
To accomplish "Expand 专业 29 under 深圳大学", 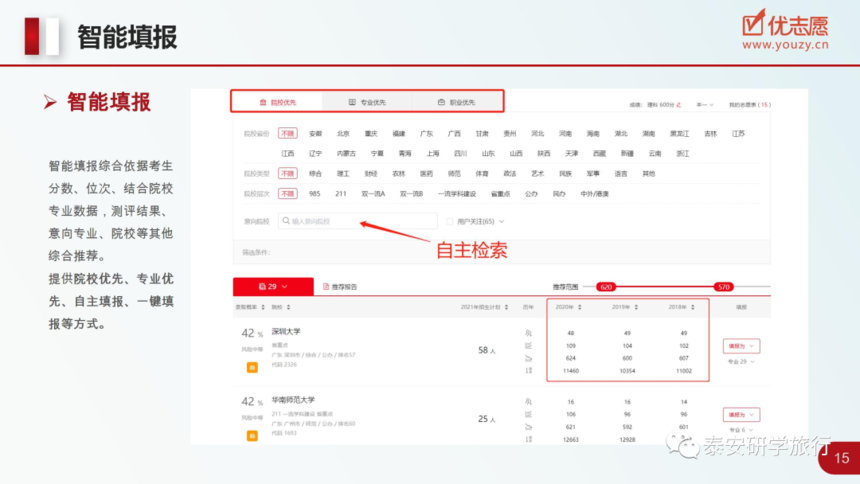I will [740, 362].
